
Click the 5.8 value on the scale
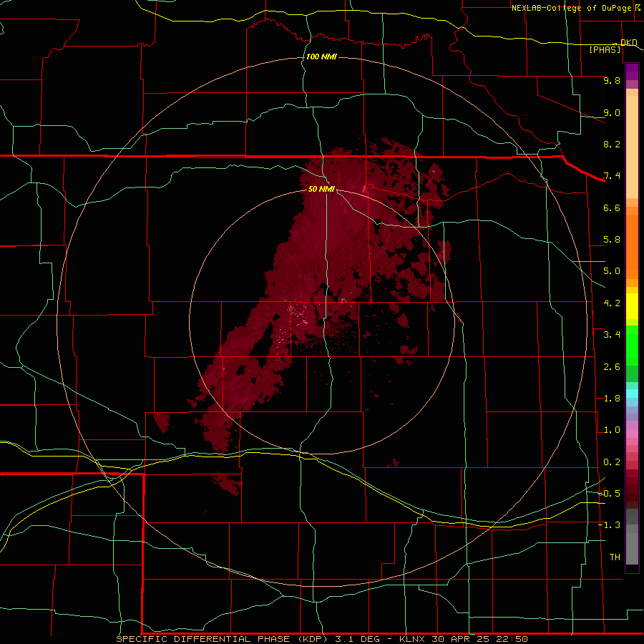pos(612,240)
